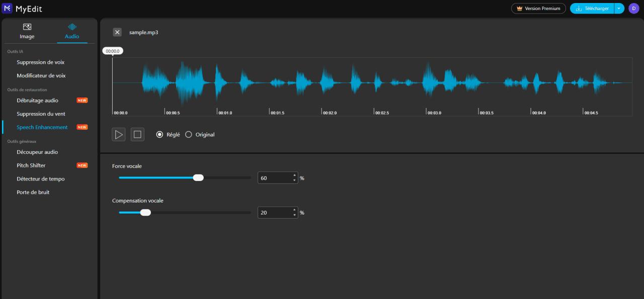
Task: Adjust the Force vocale slider handle
Action: 198,177
